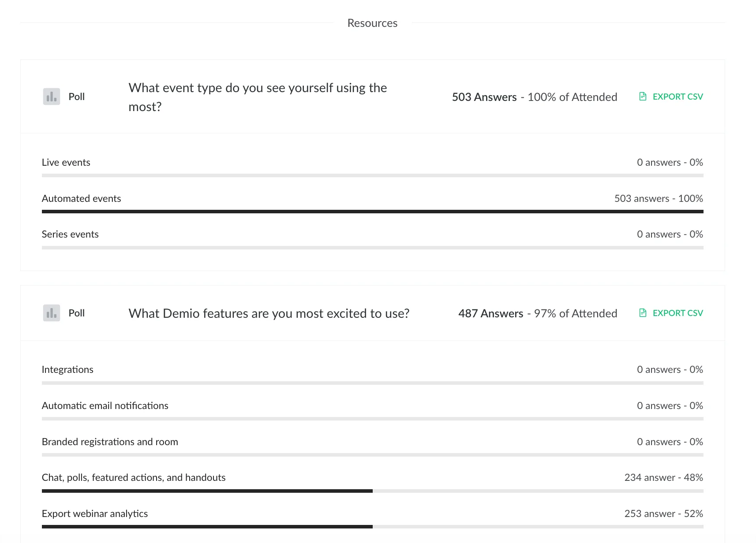Select the Resources section heading
The image size is (756, 543).
pyautogui.click(x=372, y=22)
